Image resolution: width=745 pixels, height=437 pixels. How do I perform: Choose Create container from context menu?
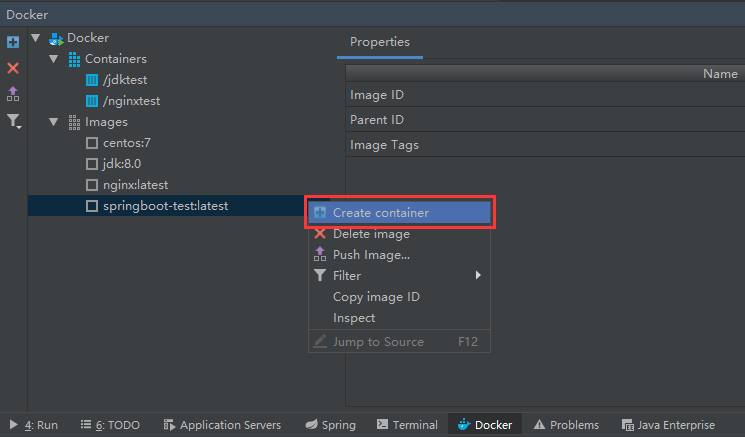coord(399,212)
